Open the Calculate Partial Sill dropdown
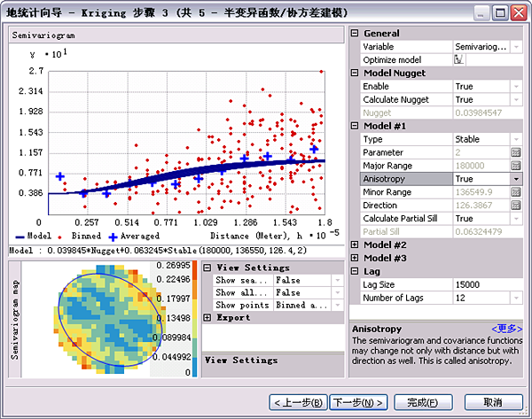Image resolution: width=532 pixels, height=419 pixels. (x=515, y=219)
